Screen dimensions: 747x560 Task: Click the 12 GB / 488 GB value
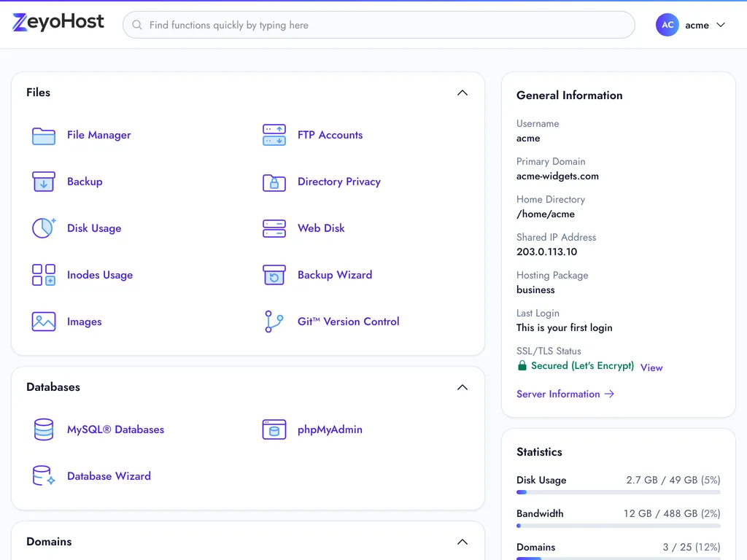click(672, 514)
